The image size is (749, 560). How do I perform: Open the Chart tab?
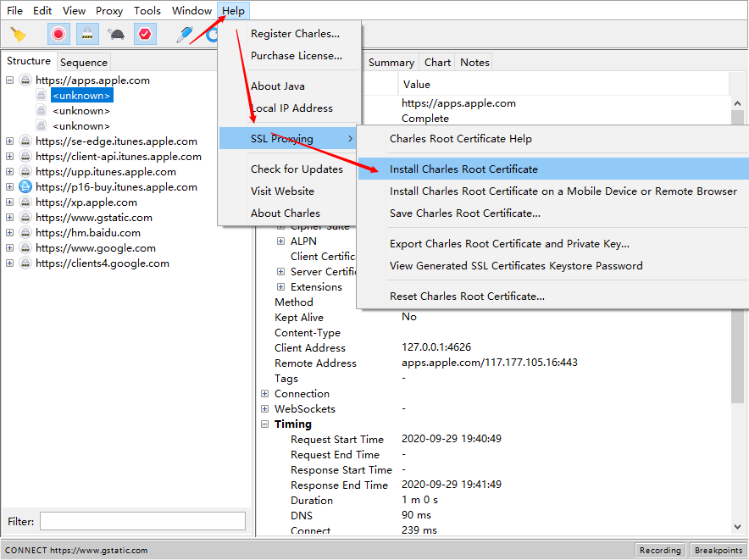(437, 62)
